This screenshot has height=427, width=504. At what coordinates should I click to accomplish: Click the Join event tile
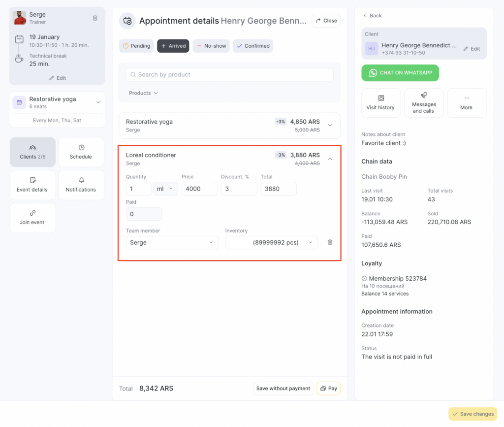[32, 218]
